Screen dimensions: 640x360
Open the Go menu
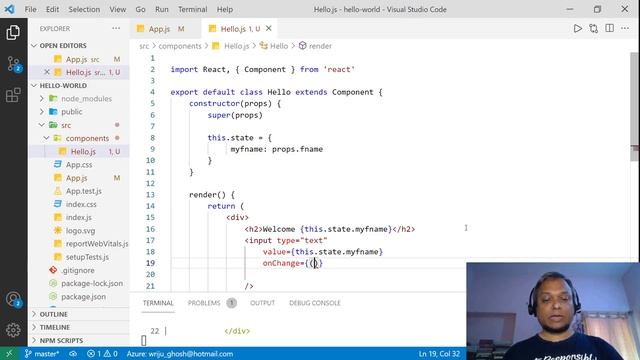140,9
